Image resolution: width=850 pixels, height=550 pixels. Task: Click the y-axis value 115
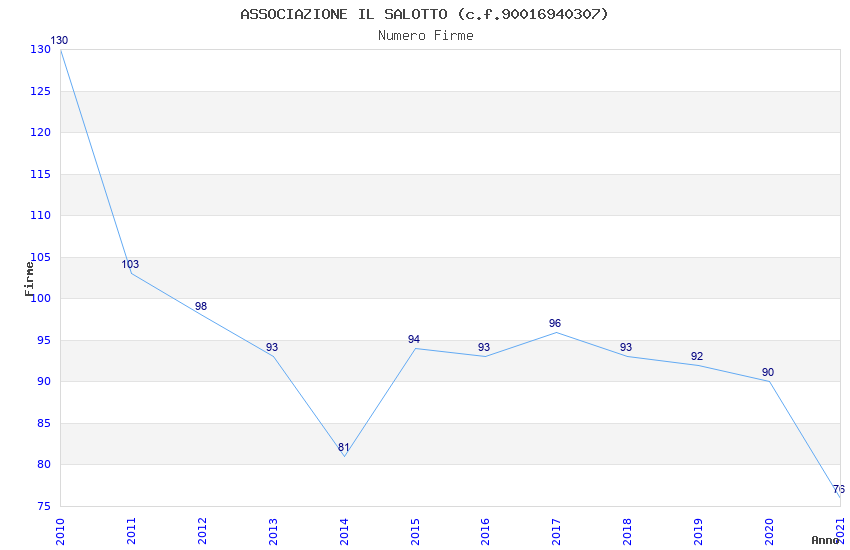[41, 174]
